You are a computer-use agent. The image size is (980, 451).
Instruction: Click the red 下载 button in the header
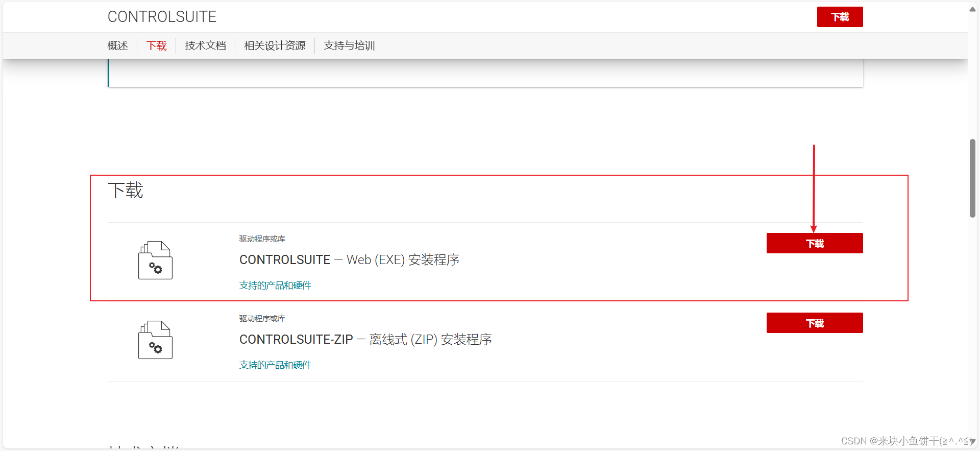coord(840,17)
